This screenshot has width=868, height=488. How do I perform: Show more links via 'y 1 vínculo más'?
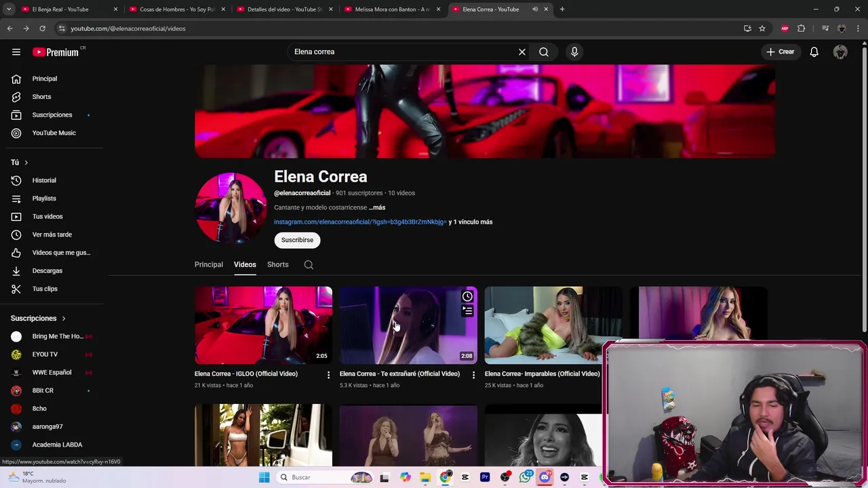pyautogui.click(x=471, y=222)
